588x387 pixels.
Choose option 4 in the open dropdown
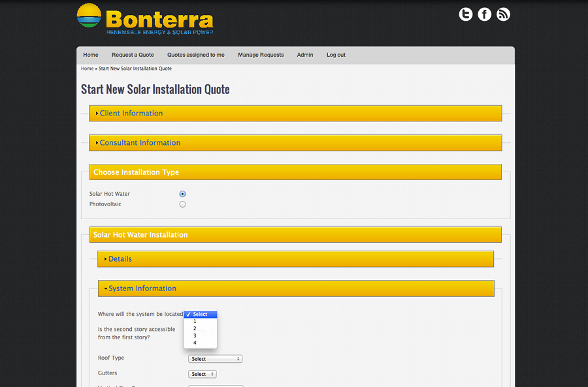[x=201, y=343]
